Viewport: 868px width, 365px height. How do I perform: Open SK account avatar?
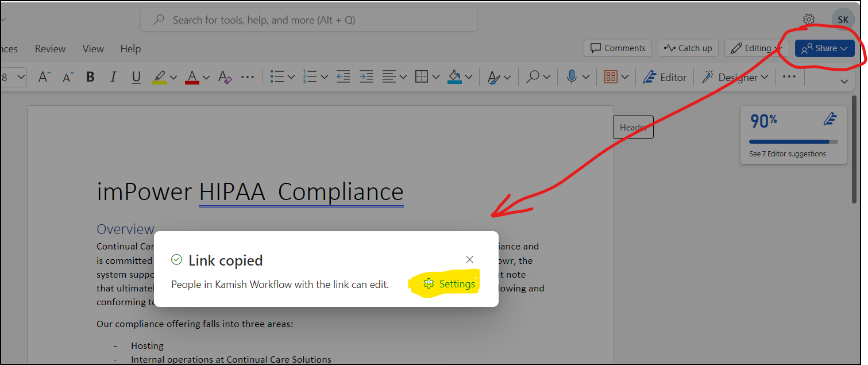pos(843,20)
